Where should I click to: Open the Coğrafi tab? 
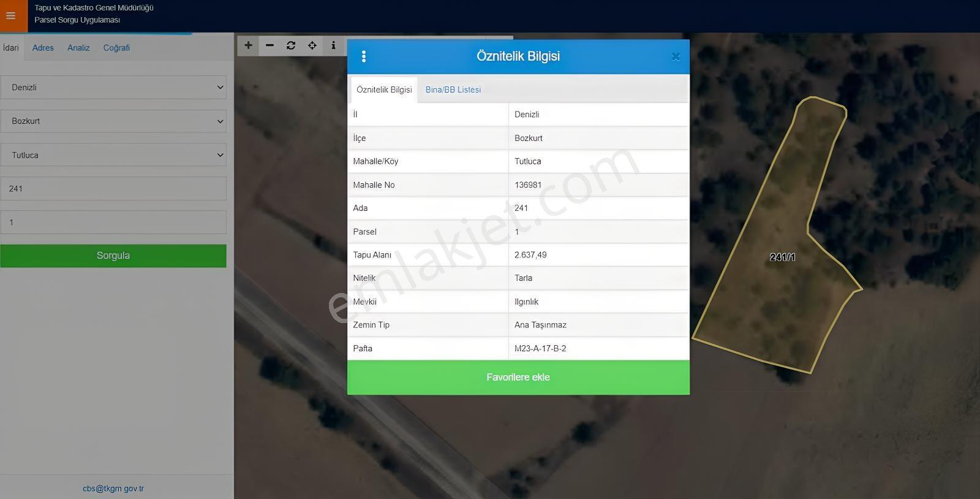[x=116, y=48]
